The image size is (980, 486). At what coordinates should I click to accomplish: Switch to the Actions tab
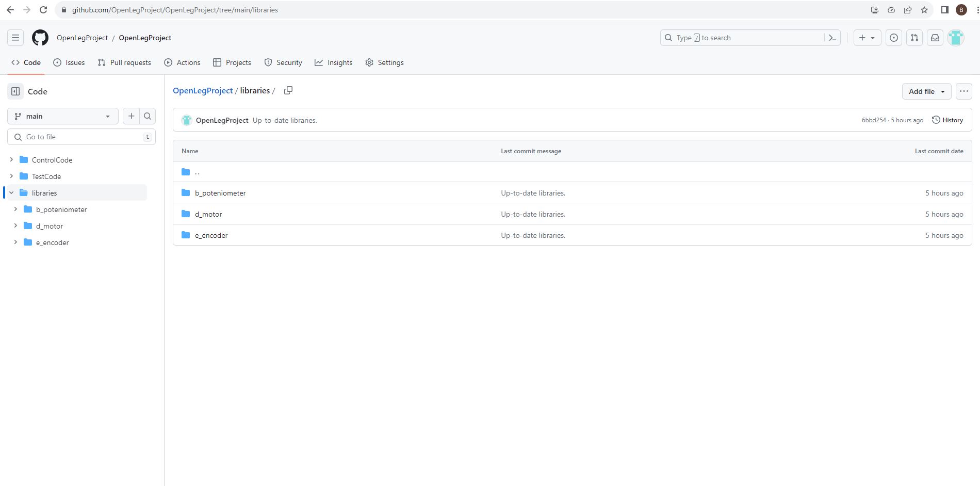(182, 62)
